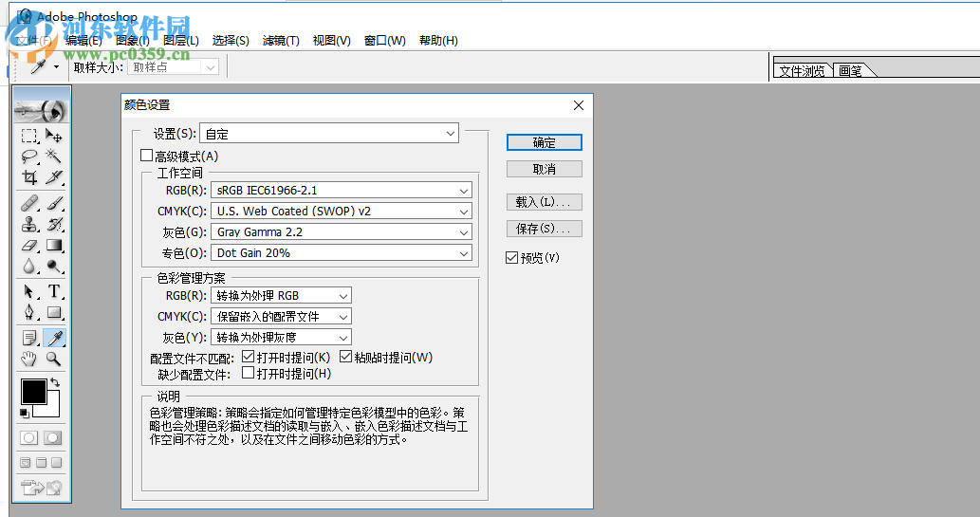Switch to the 画笔 tab
Screen dimensions: 980x517
click(851, 70)
